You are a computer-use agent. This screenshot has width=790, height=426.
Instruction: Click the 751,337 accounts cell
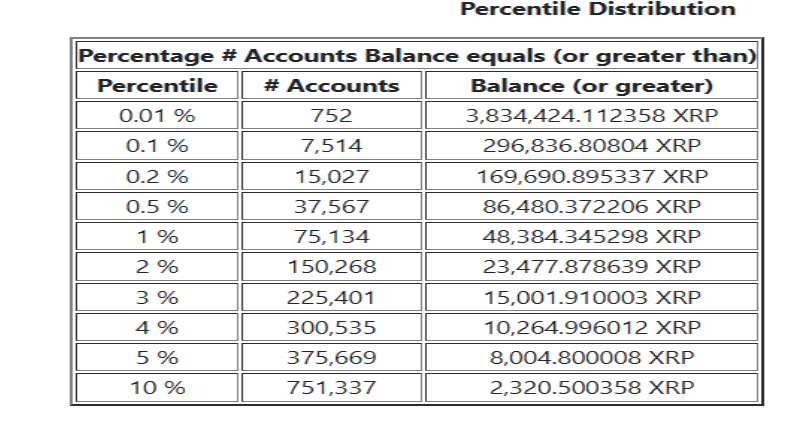(x=331, y=387)
